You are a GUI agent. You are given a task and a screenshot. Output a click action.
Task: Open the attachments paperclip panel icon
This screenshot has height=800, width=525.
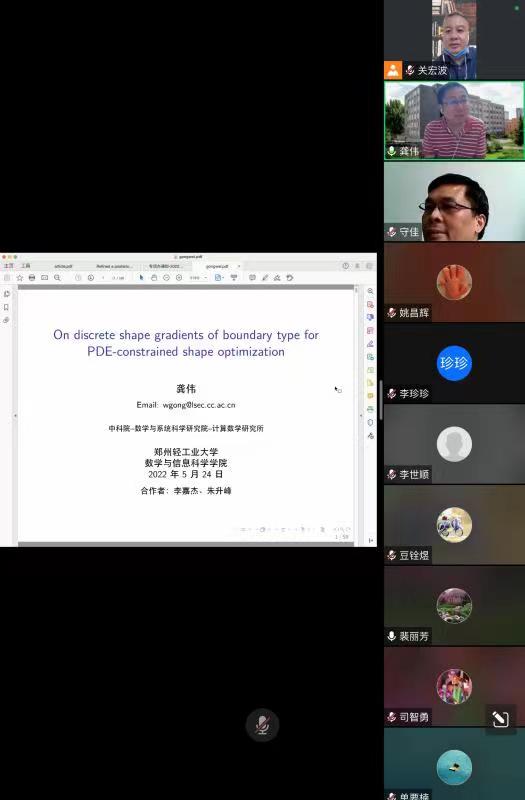6,320
